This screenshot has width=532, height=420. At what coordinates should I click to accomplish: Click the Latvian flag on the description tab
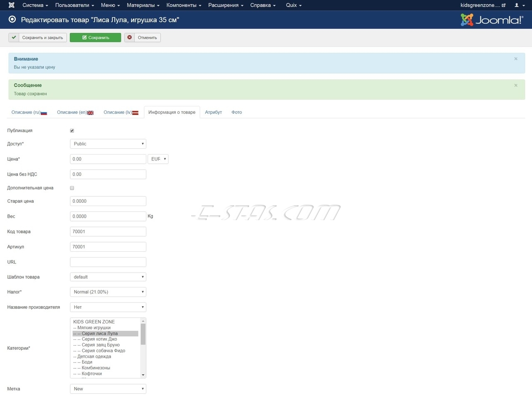tap(135, 113)
